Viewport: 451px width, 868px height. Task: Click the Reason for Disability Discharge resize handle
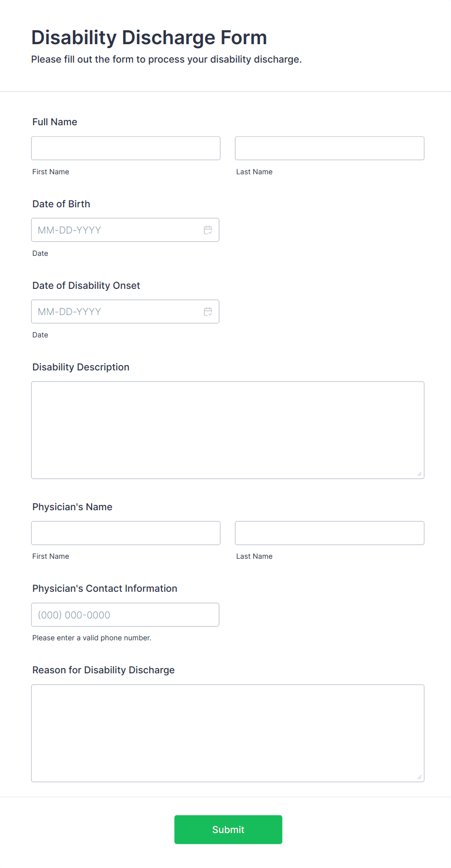point(419,777)
